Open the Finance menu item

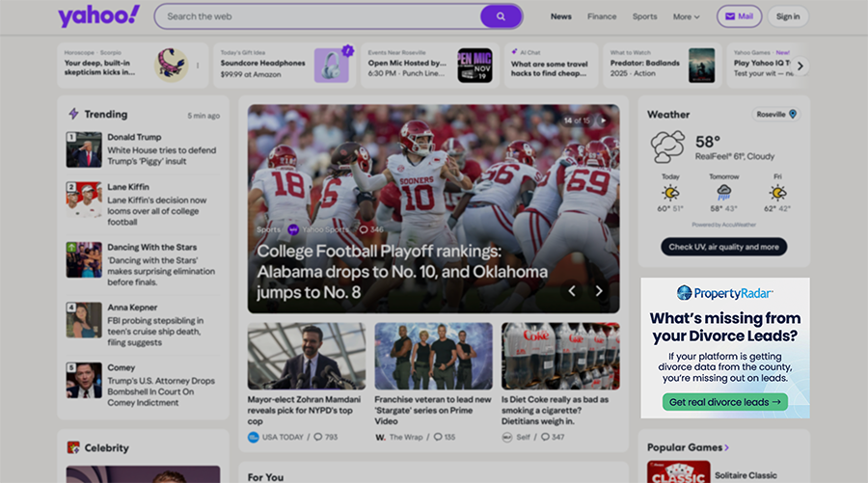[602, 16]
